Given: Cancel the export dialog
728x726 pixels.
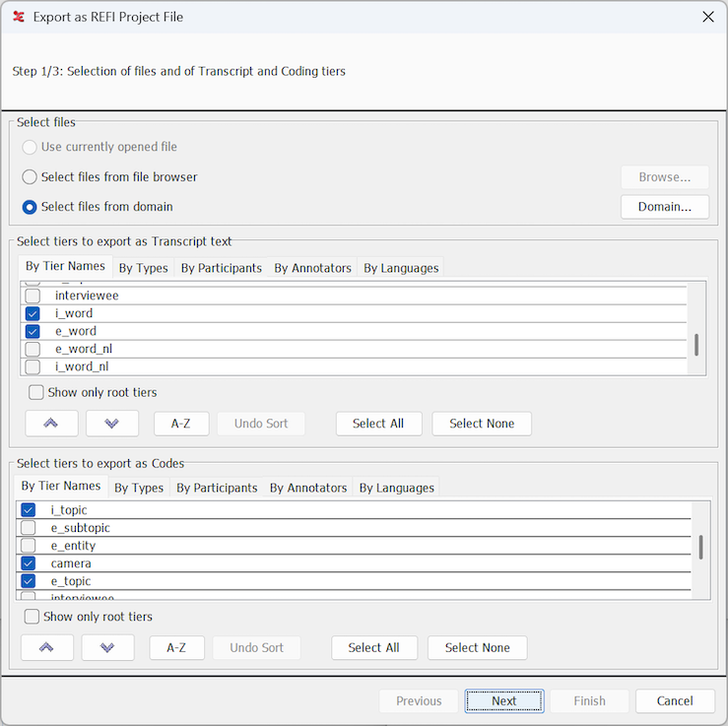Looking at the screenshot, I should [675, 701].
